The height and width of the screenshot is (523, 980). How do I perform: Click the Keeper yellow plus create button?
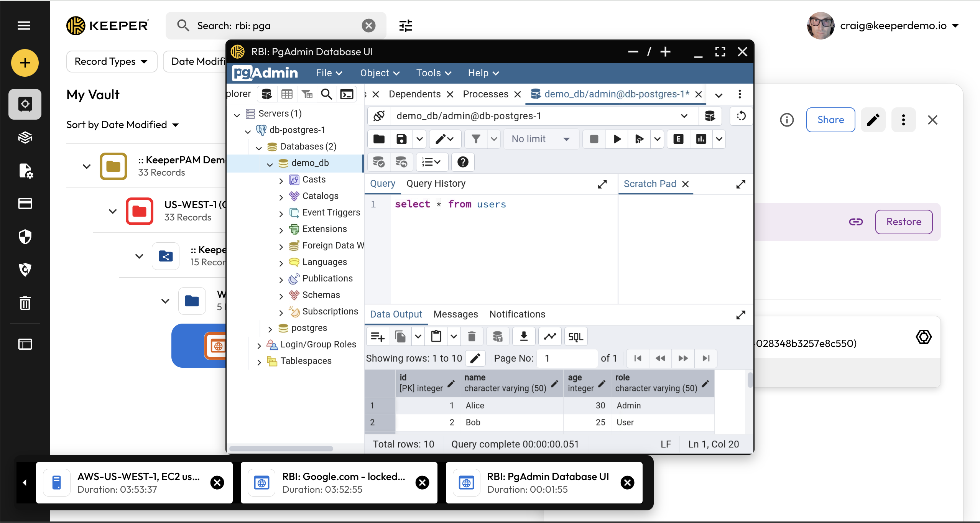click(25, 63)
